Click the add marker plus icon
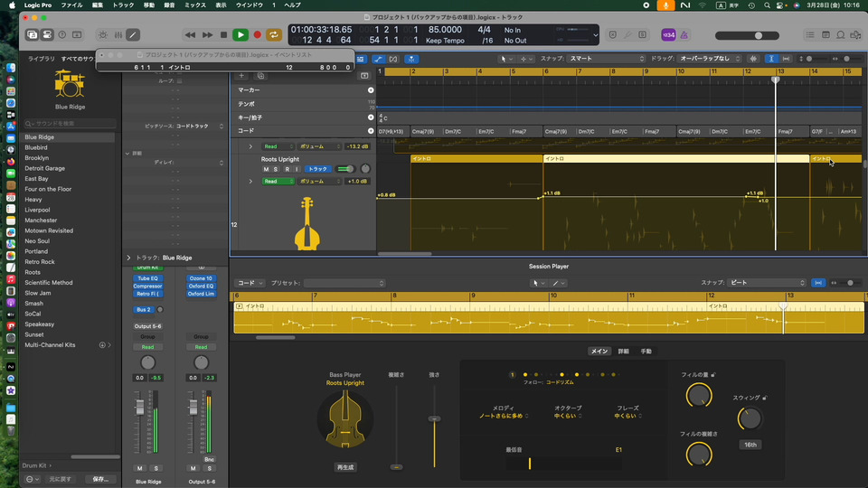 (x=371, y=90)
